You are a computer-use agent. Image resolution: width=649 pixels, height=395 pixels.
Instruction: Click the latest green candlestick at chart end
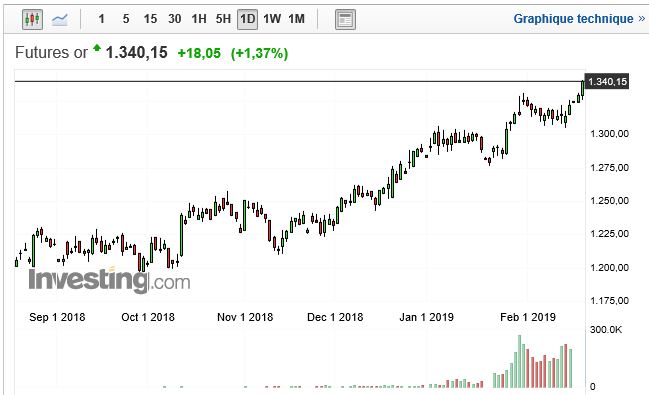pyautogui.click(x=583, y=89)
